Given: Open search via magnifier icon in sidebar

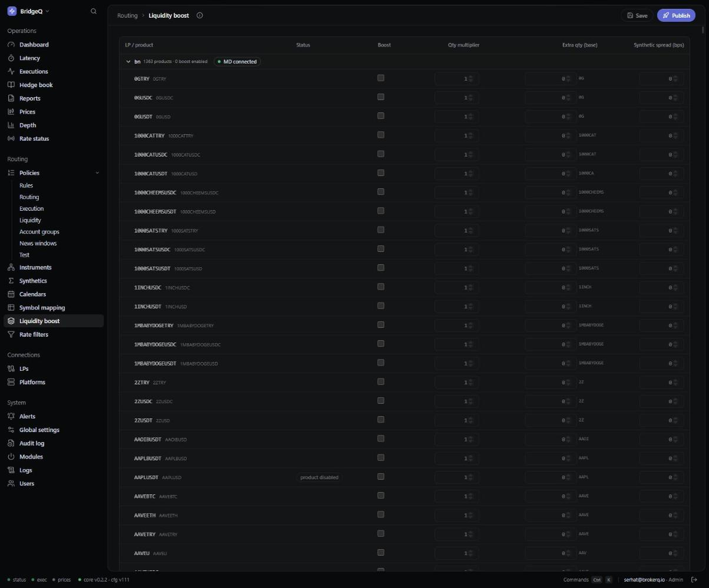Looking at the screenshot, I should 93,11.
